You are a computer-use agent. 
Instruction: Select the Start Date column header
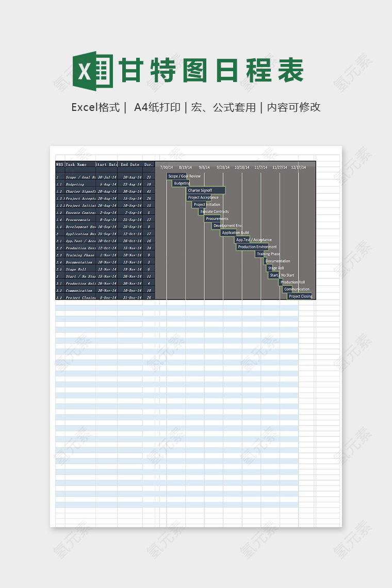tap(107, 165)
